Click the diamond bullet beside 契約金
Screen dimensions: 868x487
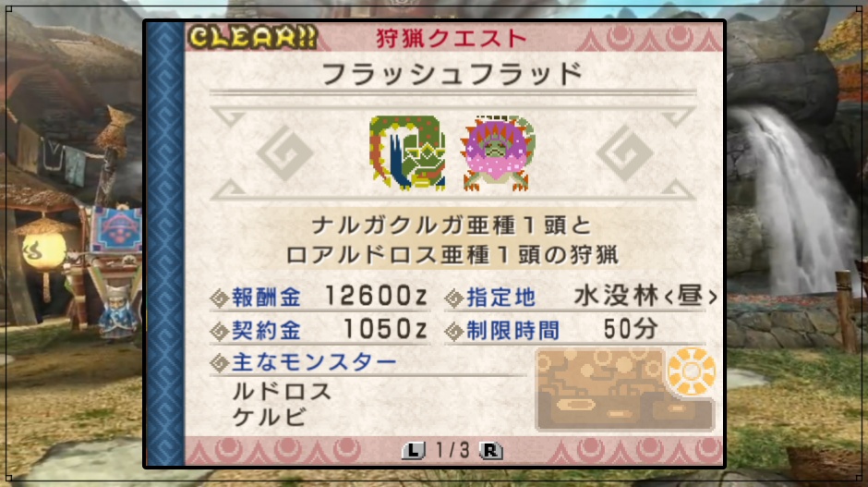tap(220, 332)
